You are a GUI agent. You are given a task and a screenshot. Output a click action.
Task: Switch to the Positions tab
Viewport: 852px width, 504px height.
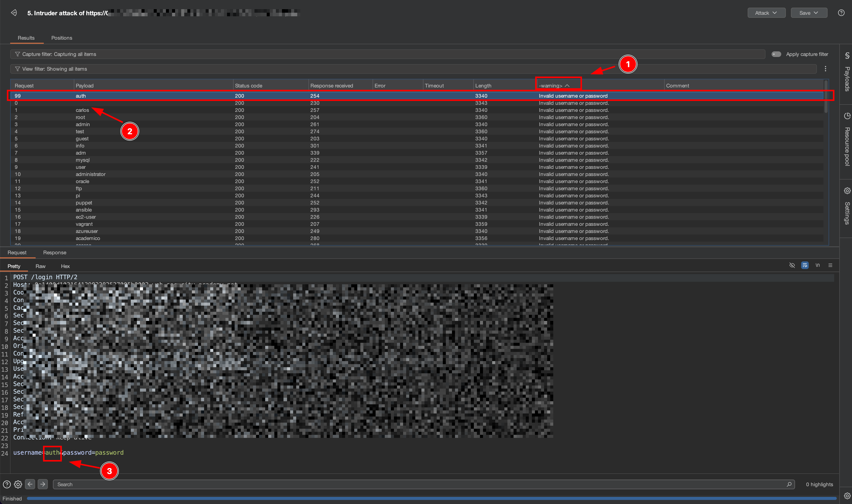62,38
